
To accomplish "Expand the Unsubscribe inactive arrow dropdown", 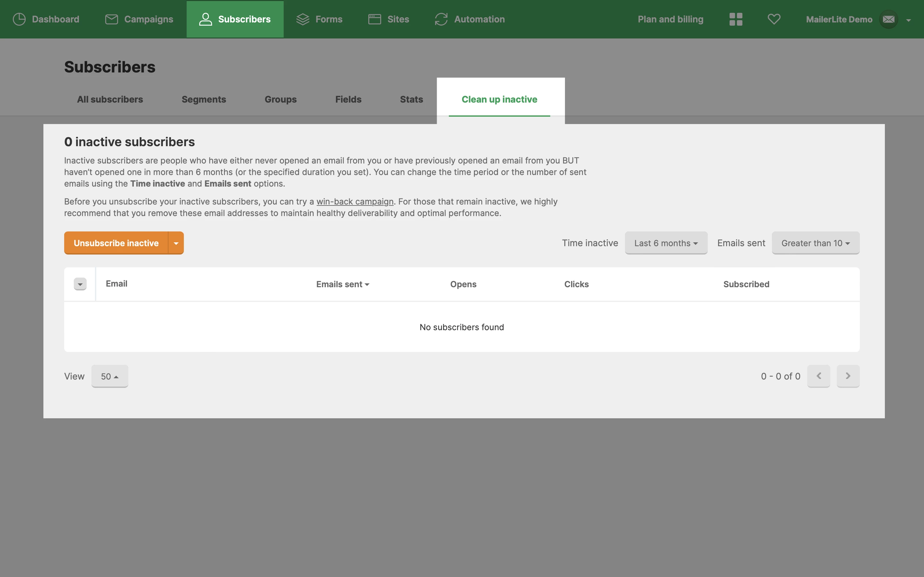I will [x=176, y=243].
